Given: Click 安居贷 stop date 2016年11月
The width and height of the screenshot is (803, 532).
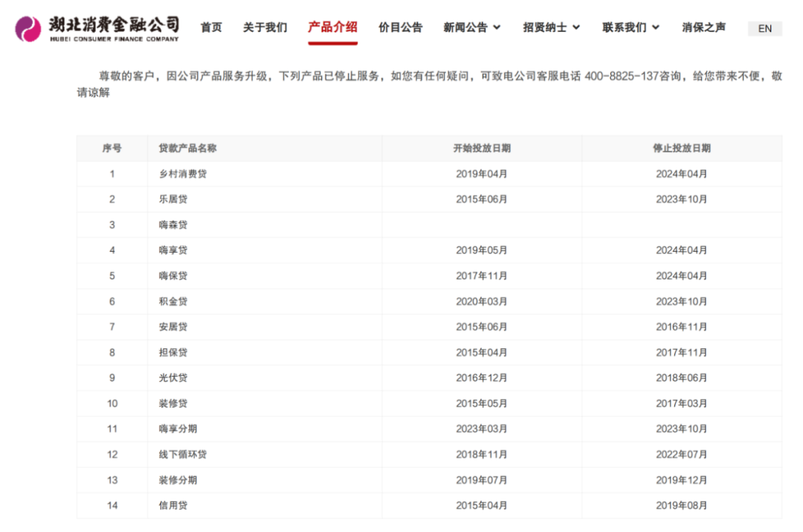Looking at the screenshot, I should point(681,327).
